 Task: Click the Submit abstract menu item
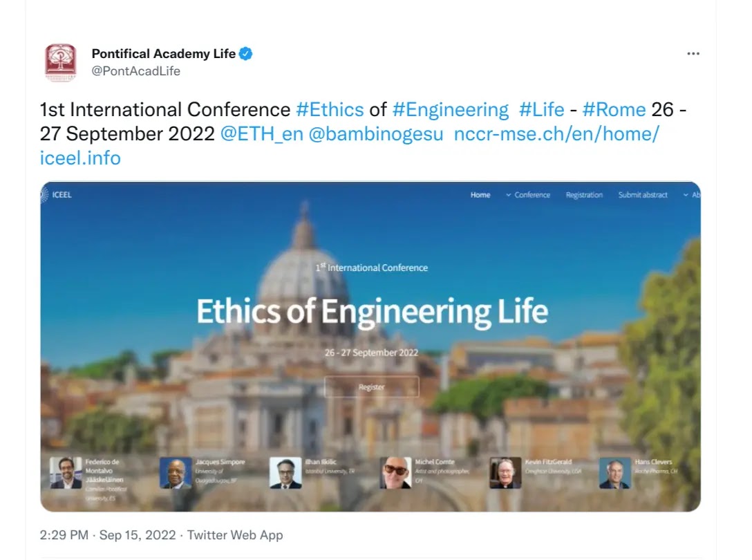point(643,195)
